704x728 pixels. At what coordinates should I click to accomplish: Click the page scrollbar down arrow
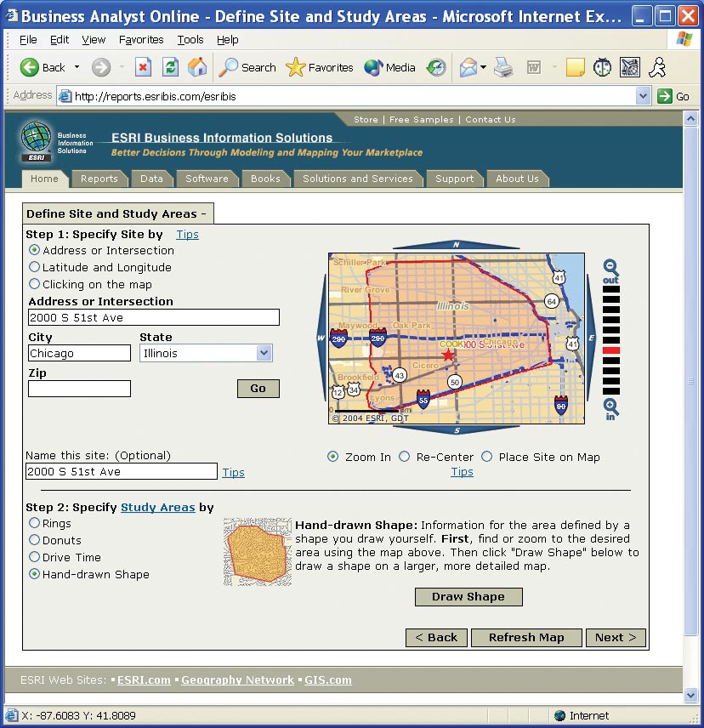(x=690, y=695)
